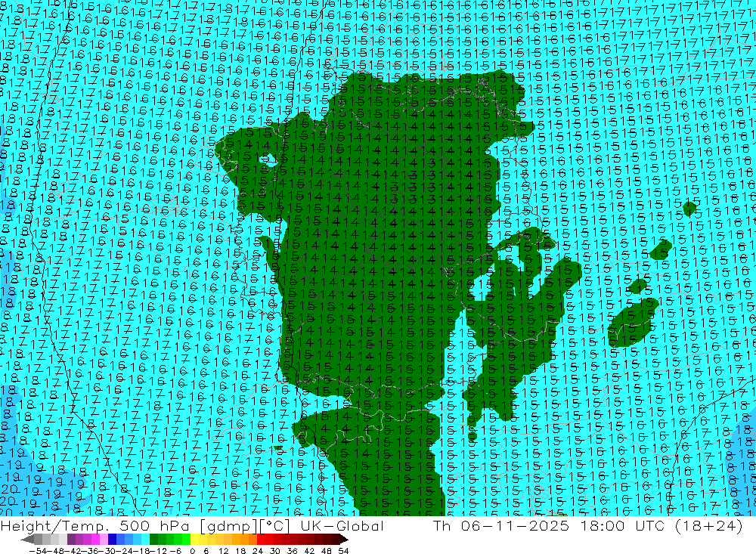The image size is (756, 554).
Task: Click the '(18+24)' forecast offset label
Action: point(708,526)
